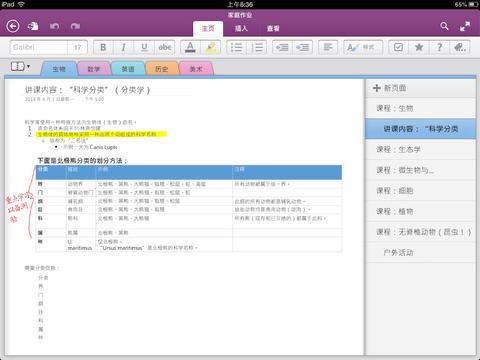Add a to-do checkbox tag

tap(398, 47)
